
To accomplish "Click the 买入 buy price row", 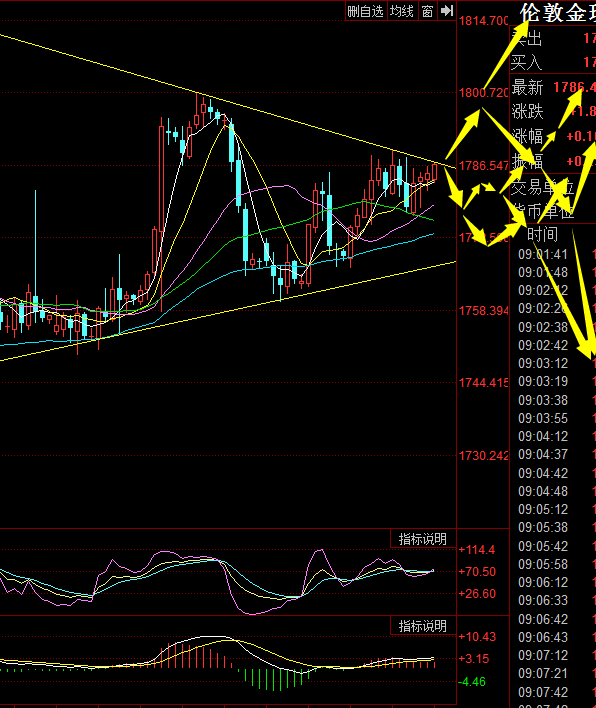I will coord(553,62).
